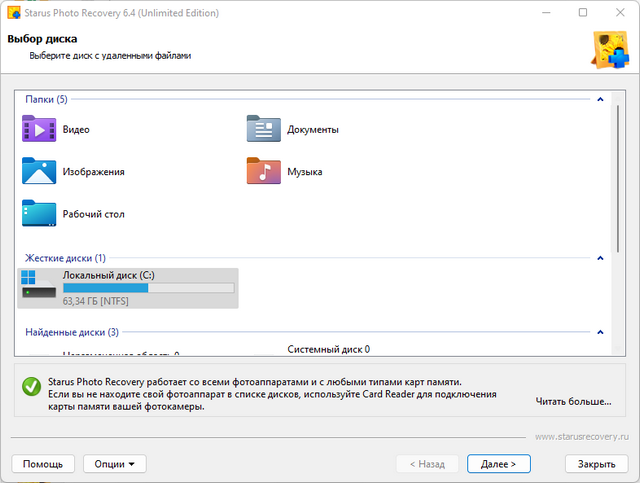This screenshot has width=640, height=483.
Task: Select Системный диск 0 in found disks
Action: tap(328, 350)
